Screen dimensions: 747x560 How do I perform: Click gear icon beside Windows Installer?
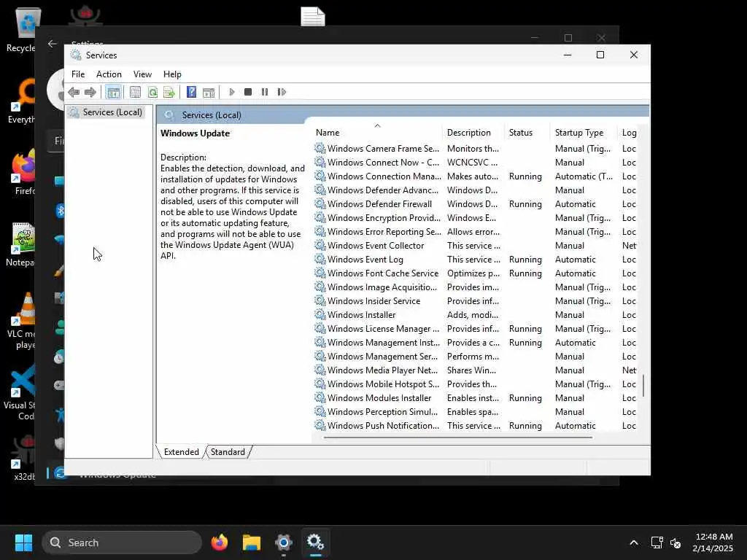320,314
